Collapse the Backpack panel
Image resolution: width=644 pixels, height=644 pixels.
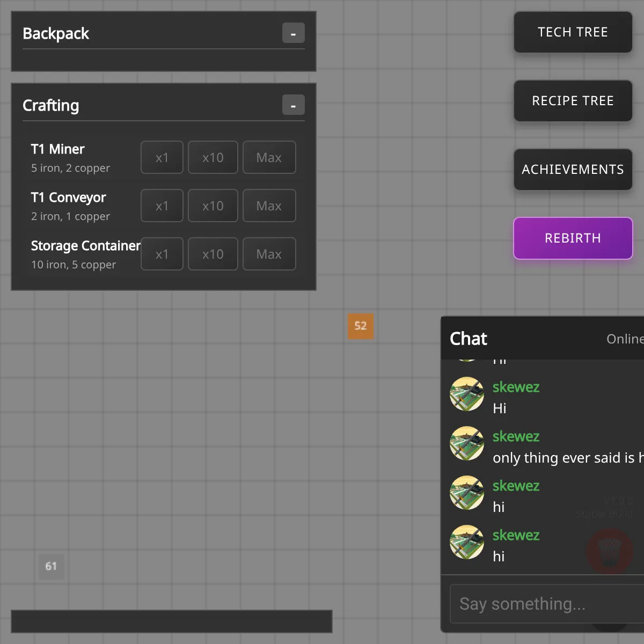(293, 33)
